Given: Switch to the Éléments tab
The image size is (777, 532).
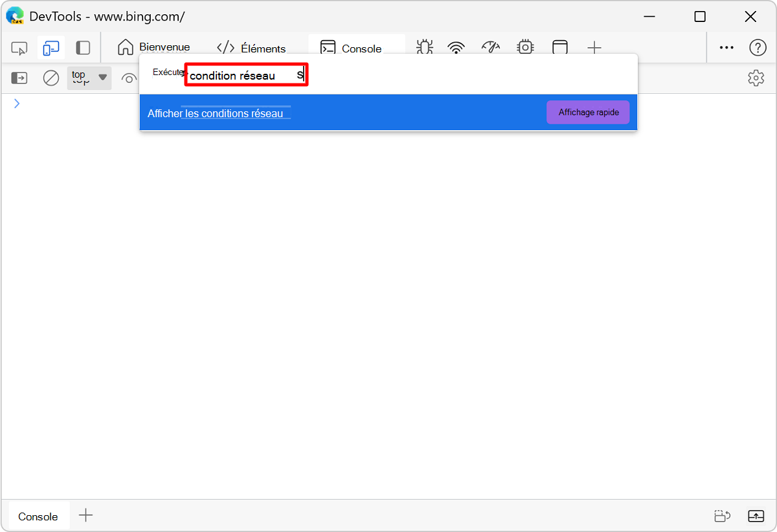Looking at the screenshot, I should pos(251,48).
